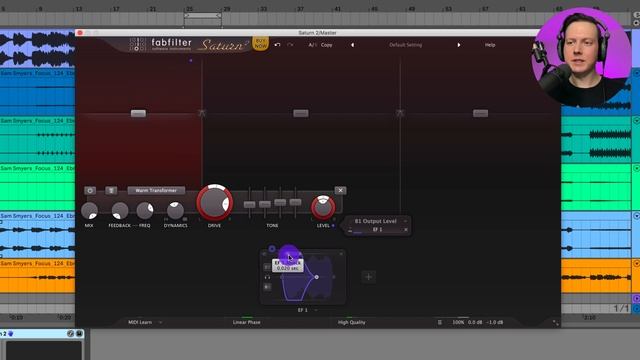Click the loop brace in DAW timeline
The height and width of the screenshot is (360, 640).
pos(202,16)
